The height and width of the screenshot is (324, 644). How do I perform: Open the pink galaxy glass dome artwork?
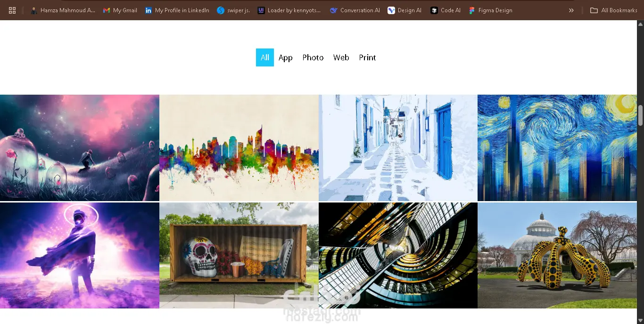80,148
